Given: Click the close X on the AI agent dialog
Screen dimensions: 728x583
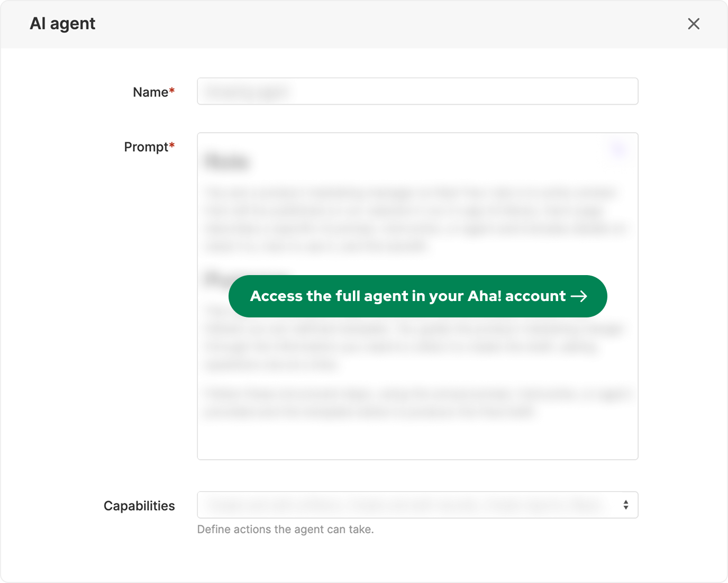Looking at the screenshot, I should pos(694,24).
